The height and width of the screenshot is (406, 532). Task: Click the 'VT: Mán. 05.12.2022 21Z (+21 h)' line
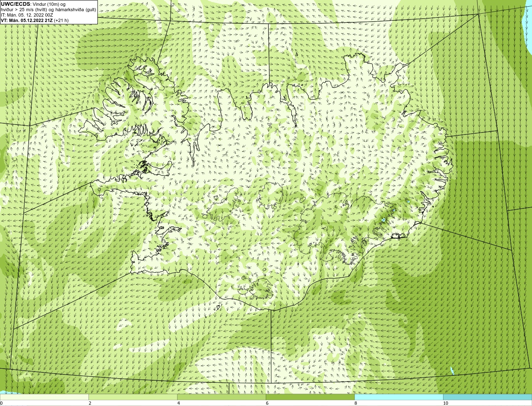pyautogui.click(x=35, y=20)
